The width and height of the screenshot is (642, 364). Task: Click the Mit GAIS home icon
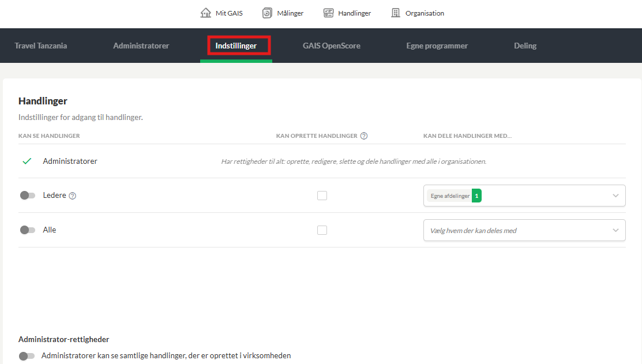(x=205, y=13)
